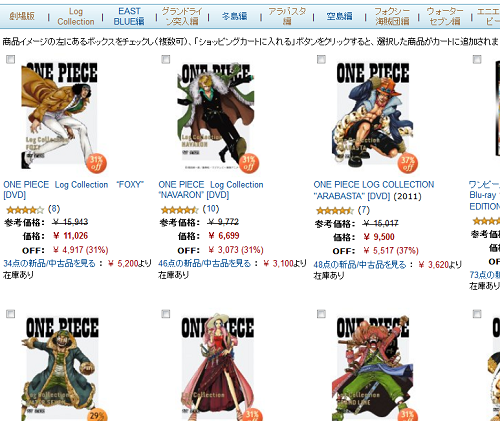Open the star rating for FOXY DVD
The image size is (500, 421).
(25, 210)
